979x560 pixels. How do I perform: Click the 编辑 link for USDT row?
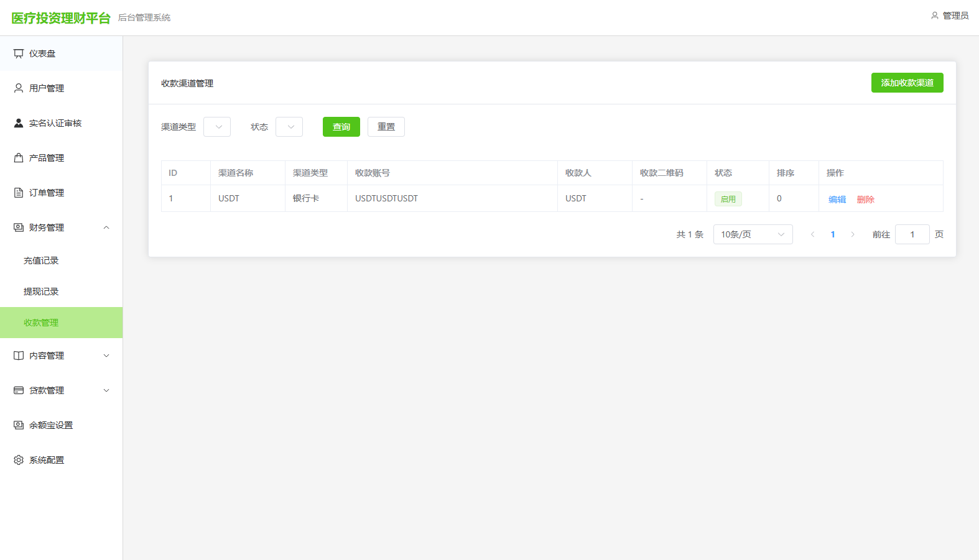pyautogui.click(x=837, y=200)
